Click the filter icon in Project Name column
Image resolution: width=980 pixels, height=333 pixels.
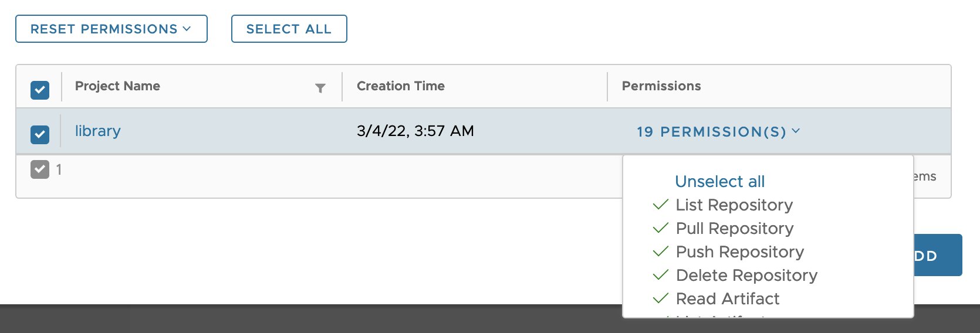click(x=320, y=88)
